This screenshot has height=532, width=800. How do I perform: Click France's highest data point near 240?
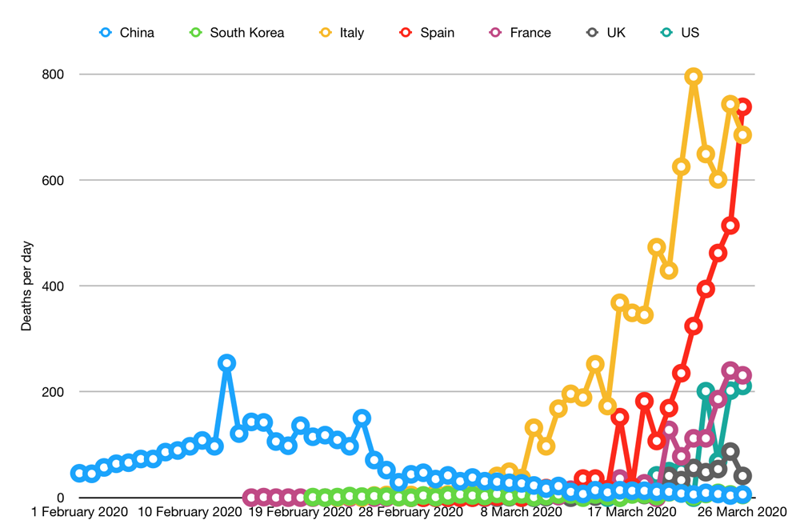click(730, 370)
